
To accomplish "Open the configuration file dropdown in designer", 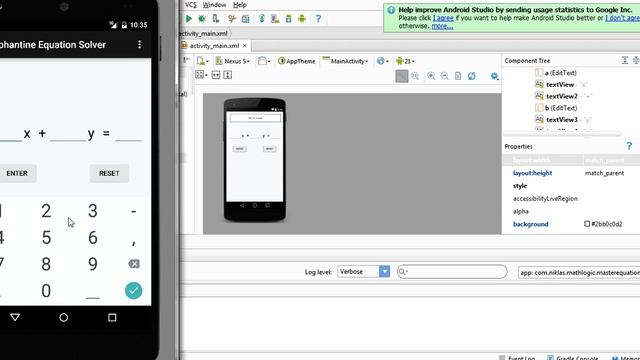I will pyautogui.click(x=203, y=61).
